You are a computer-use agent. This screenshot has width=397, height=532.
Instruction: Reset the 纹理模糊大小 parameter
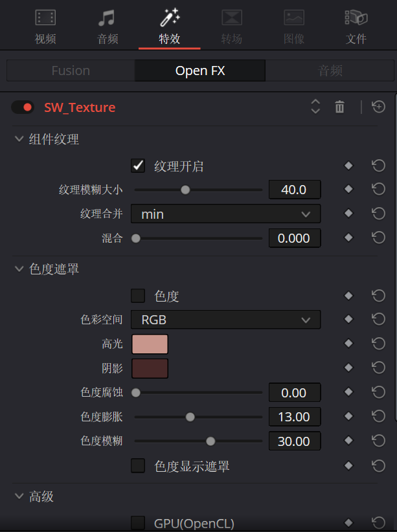pyautogui.click(x=379, y=190)
